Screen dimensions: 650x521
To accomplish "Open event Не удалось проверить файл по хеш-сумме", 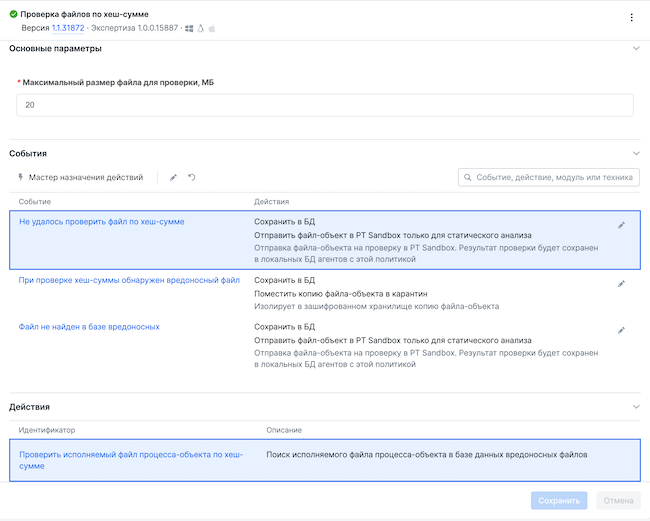I will [101, 221].
